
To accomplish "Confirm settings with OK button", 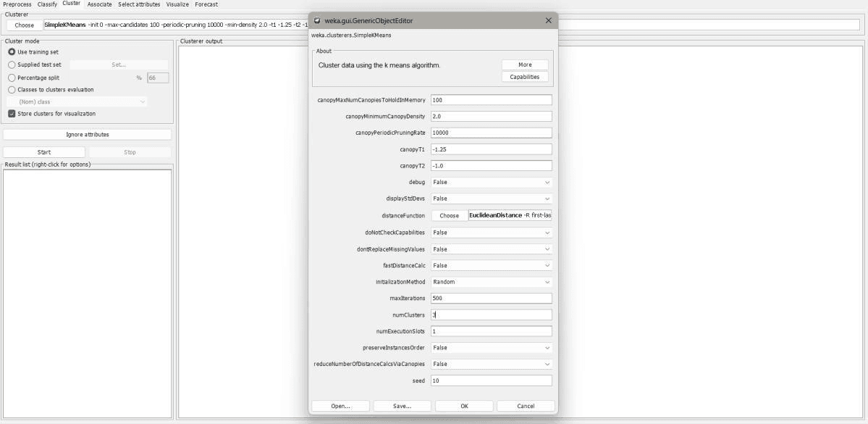I will 464,406.
